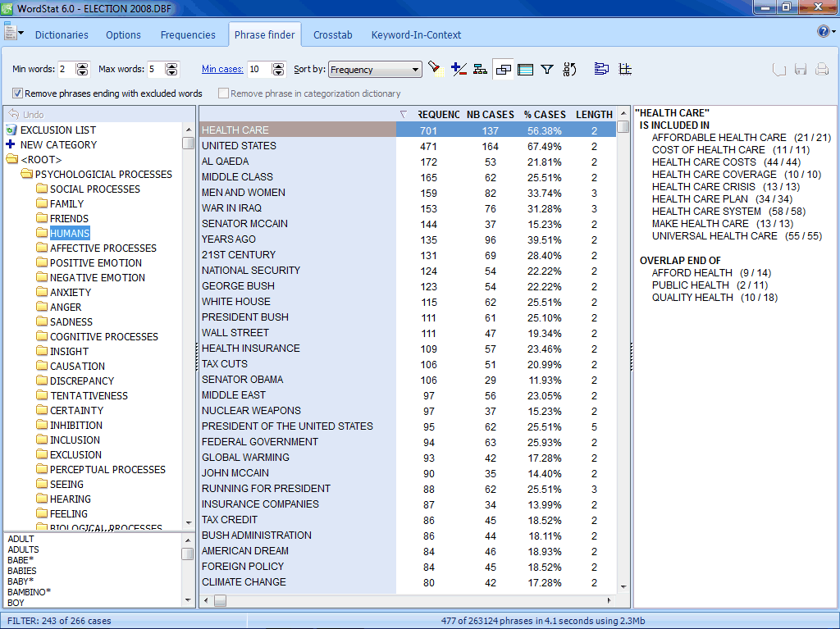Uncheck Remove phrases ending with excluded words
Image resolution: width=840 pixels, height=629 pixels.
coord(18,93)
